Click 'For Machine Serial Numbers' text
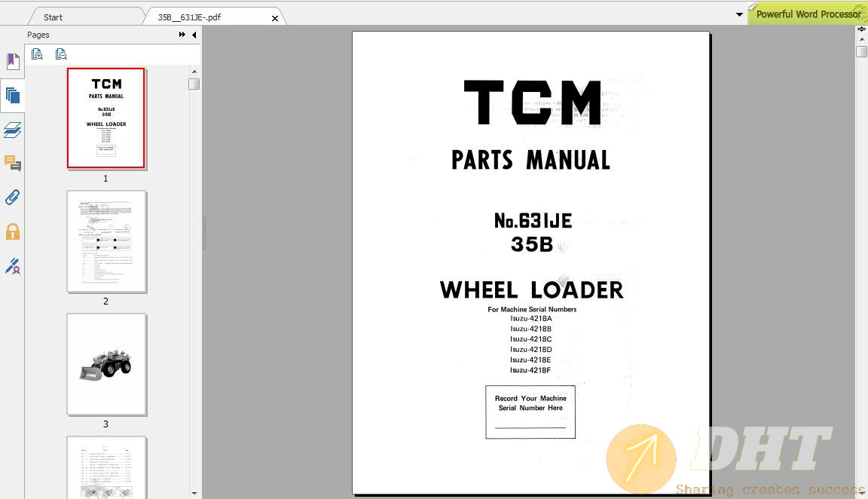This screenshot has width=868, height=499. (x=532, y=309)
